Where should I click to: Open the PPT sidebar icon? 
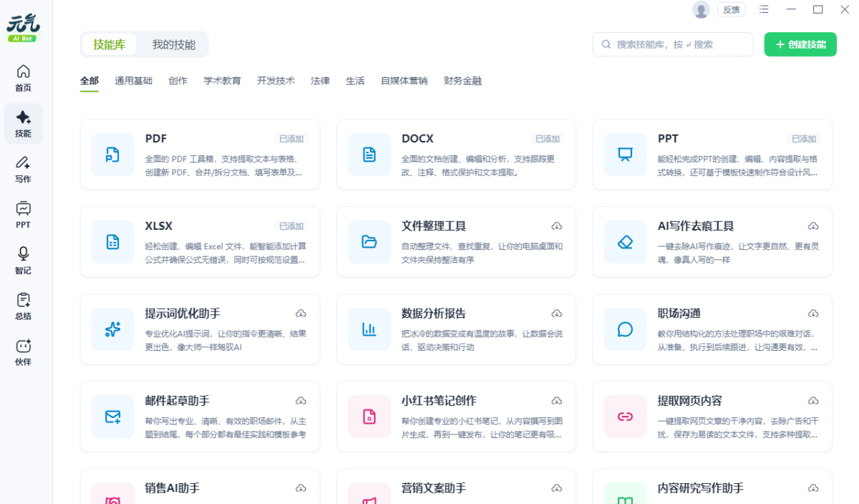click(23, 214)
